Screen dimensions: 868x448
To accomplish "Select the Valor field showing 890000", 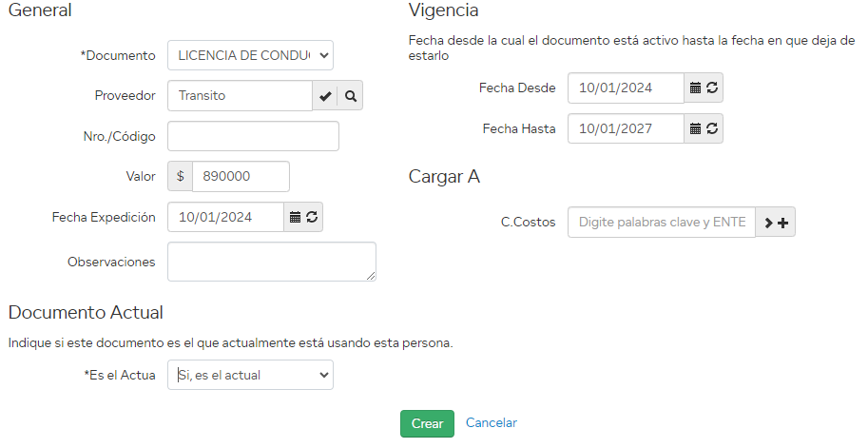I will point(241,177).
